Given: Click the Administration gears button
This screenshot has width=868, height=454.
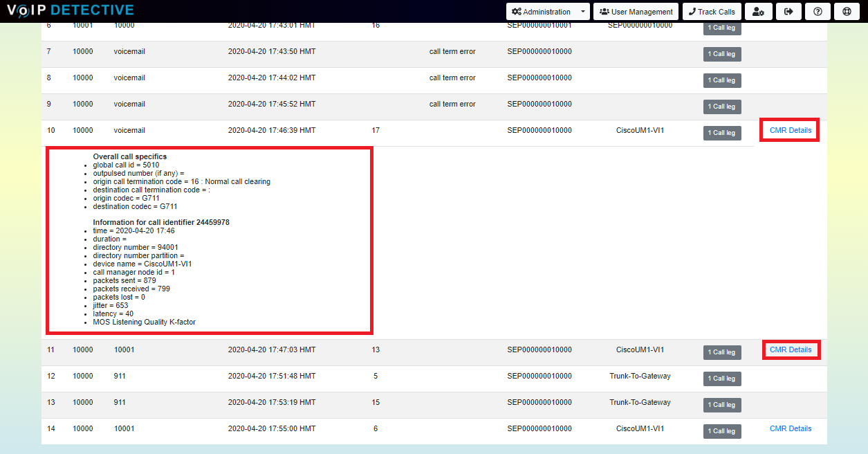Looking at the screenshot, I should pos(541,12).
